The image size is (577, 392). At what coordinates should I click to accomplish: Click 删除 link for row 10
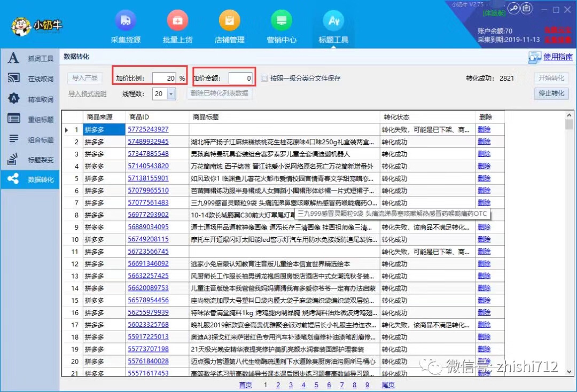[x=484, y=239]
